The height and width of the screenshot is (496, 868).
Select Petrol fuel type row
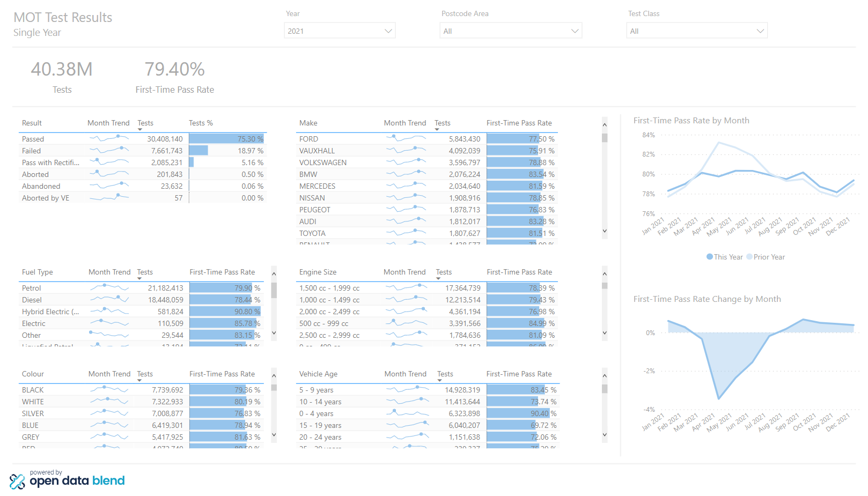[141, 288]
